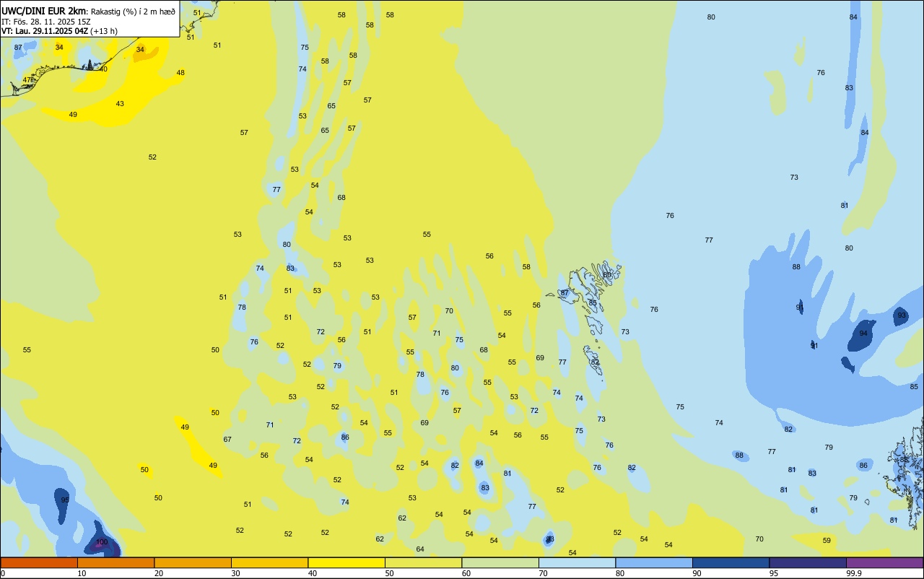Click the 'VT: Lau. 29.11.2025 04Z' valid time

tap(45, 31)
